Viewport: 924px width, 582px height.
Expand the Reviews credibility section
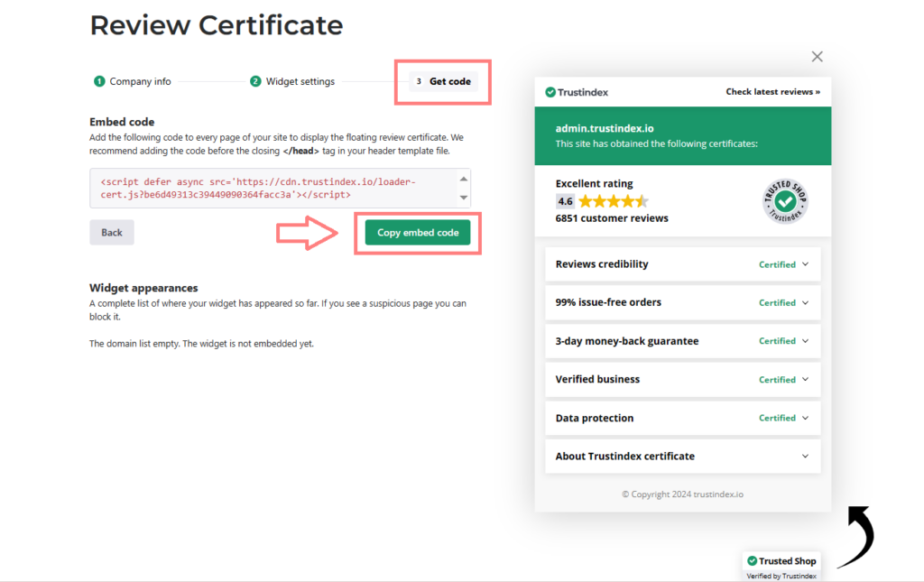(x=682, y=264)
